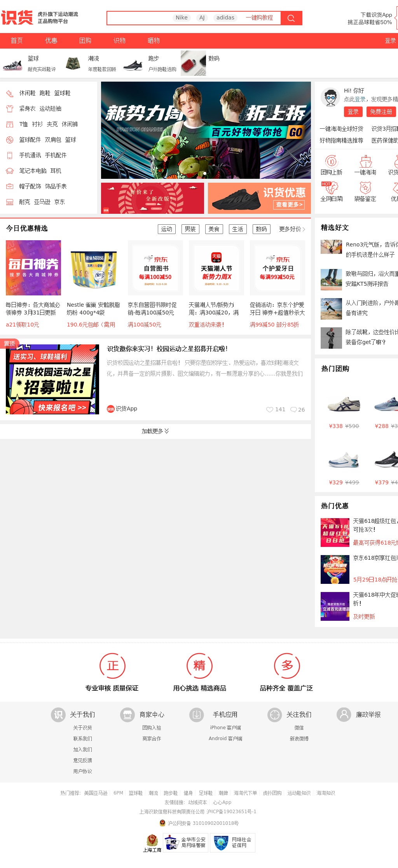Open the 优惠 navigation tab
The height and width of the screenshot is (868, 398).
(51, 40)
